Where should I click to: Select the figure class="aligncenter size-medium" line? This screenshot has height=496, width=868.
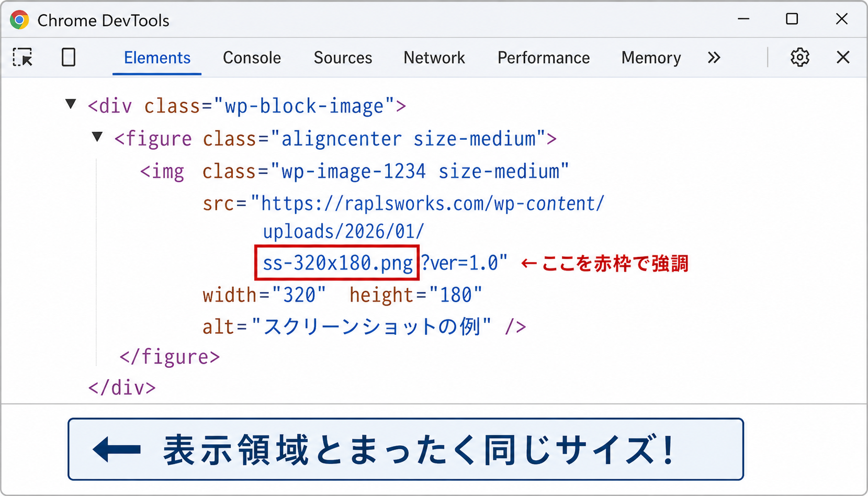[x=335, y=139]
